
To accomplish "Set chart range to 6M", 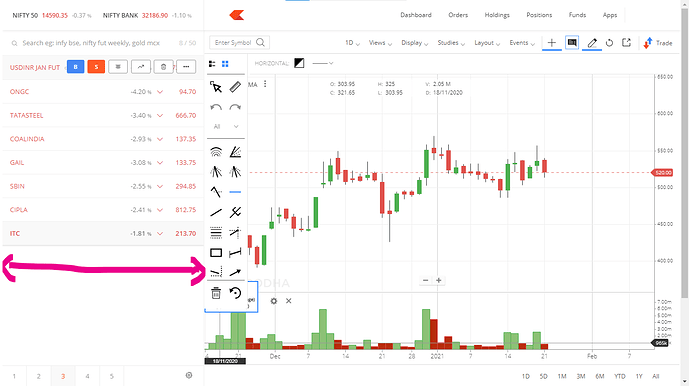I will 600,376.
